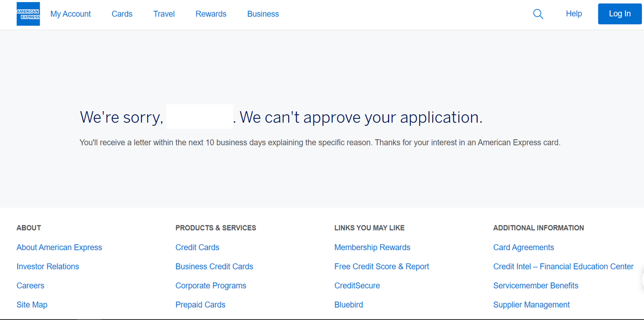
Task: Open the Cards menu
Action: tap(122, 14)
